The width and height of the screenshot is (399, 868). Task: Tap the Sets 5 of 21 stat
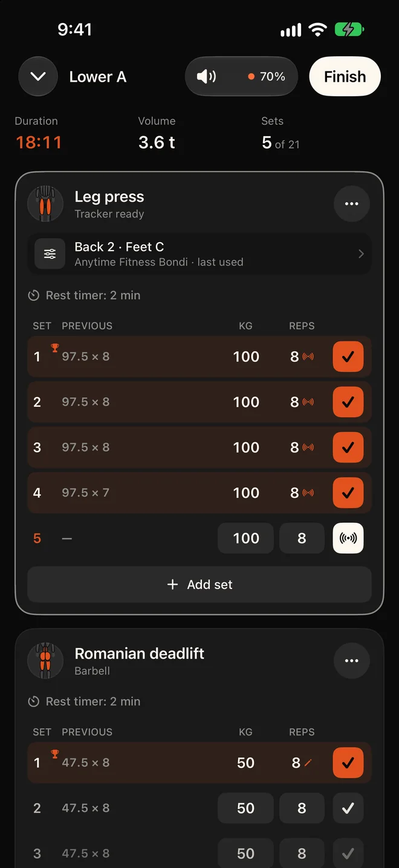click(281, 133)
